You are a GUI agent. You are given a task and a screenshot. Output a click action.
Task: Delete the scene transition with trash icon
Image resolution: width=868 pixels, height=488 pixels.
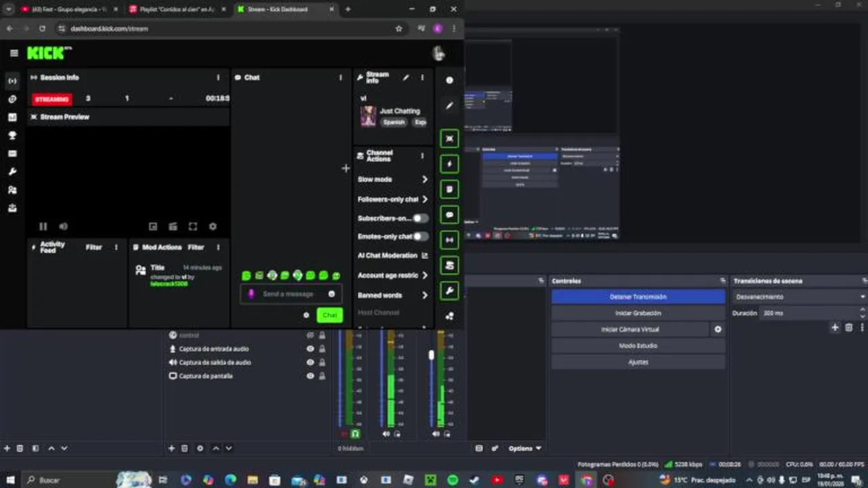(x=848, y=327)
